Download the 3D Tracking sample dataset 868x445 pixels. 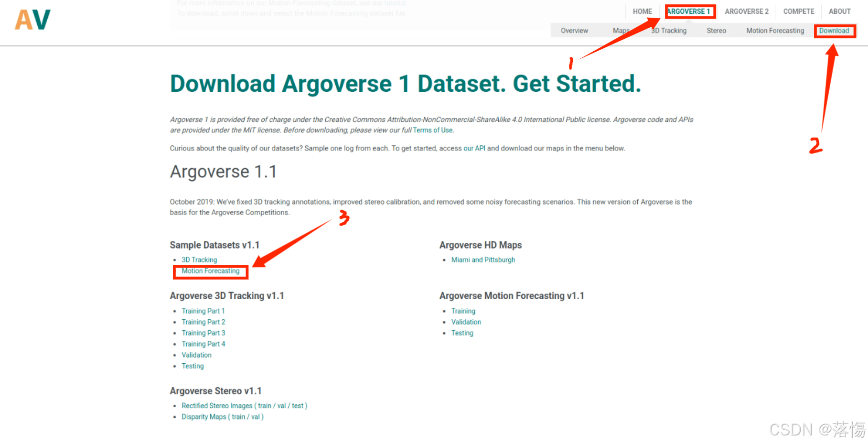(x=199, y=260)
